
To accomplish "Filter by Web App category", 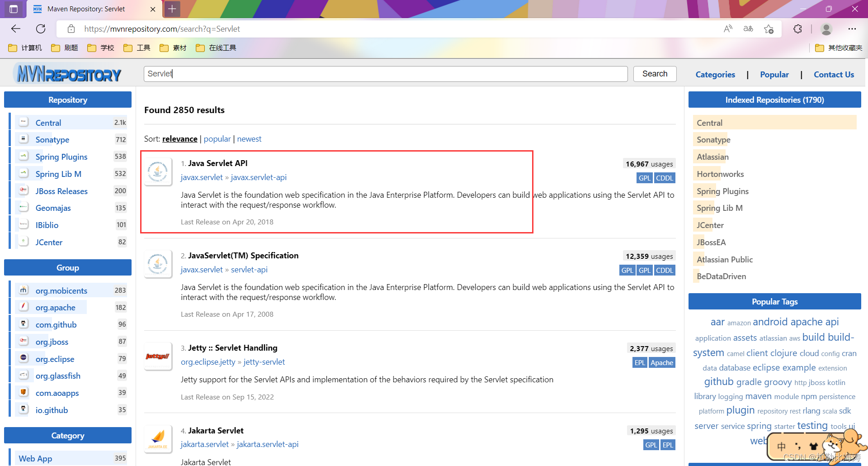I will coord(35,459).
